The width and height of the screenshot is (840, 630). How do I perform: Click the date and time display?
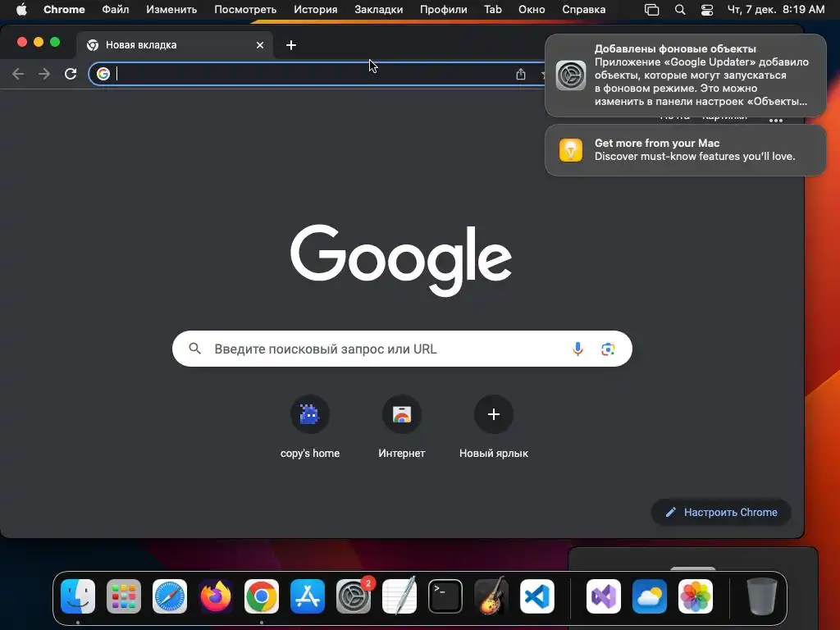click(x=776, y=10)
